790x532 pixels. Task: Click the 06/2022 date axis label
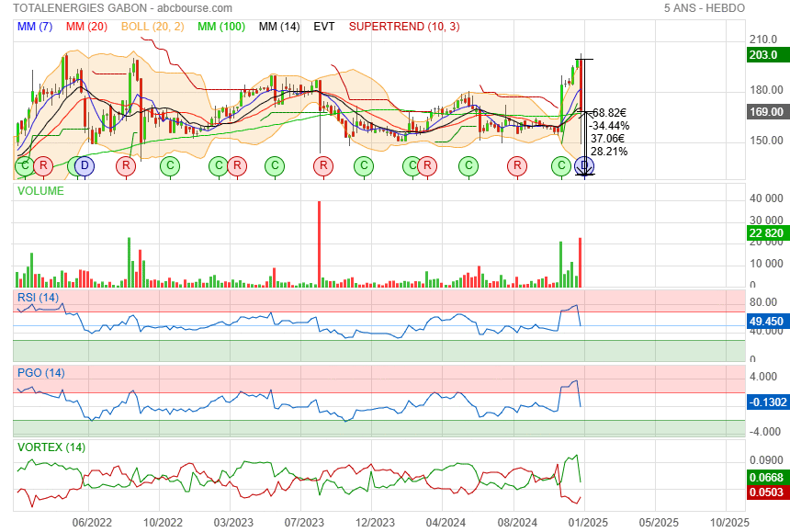coord(92,523)
